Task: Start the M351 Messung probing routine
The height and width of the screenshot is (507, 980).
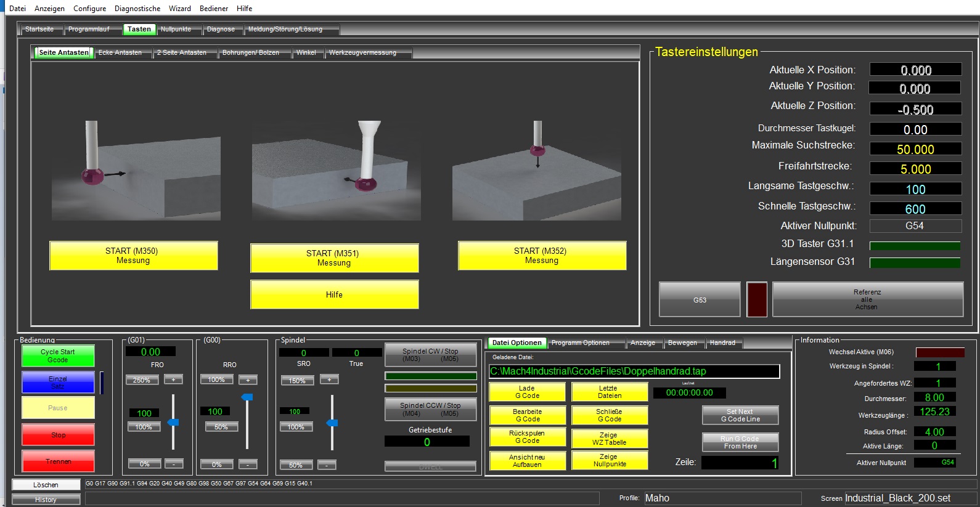Action: 334,258
